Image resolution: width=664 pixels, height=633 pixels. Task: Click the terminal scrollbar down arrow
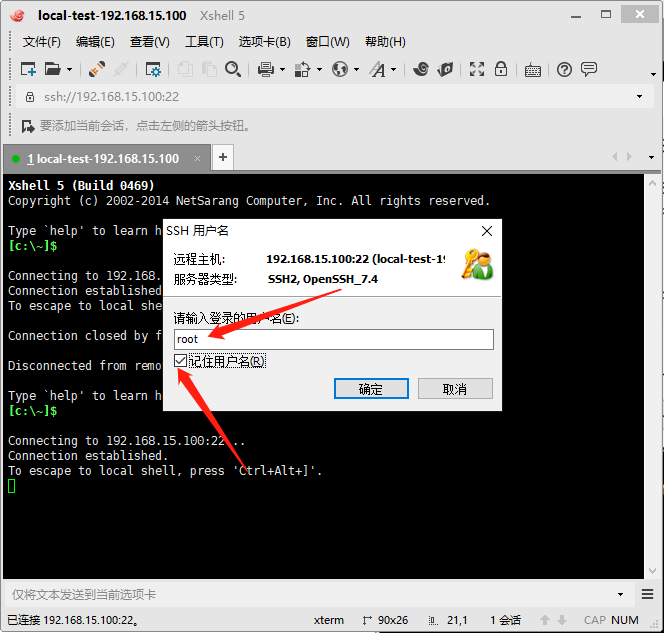pos(652,571)
